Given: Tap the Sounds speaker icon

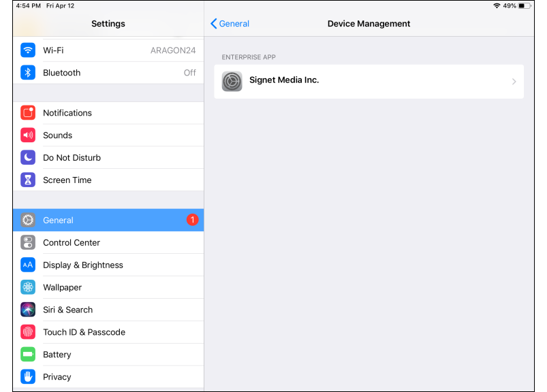Looking at the screenshot, I should pos(28,135).
